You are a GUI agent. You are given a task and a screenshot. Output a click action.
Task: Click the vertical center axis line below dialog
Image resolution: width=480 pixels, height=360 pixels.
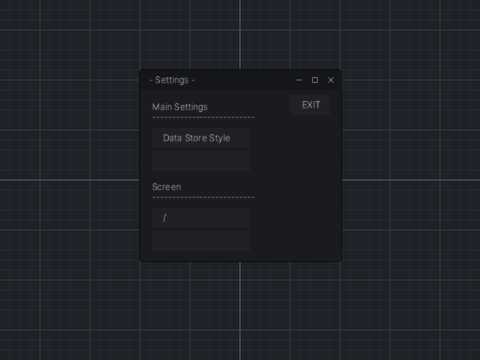pos(240,311)
